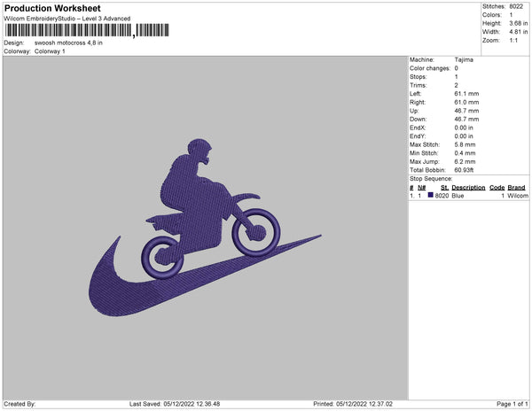Click the barcode in the header
532x411 pixels.
(x=87, y=30)
